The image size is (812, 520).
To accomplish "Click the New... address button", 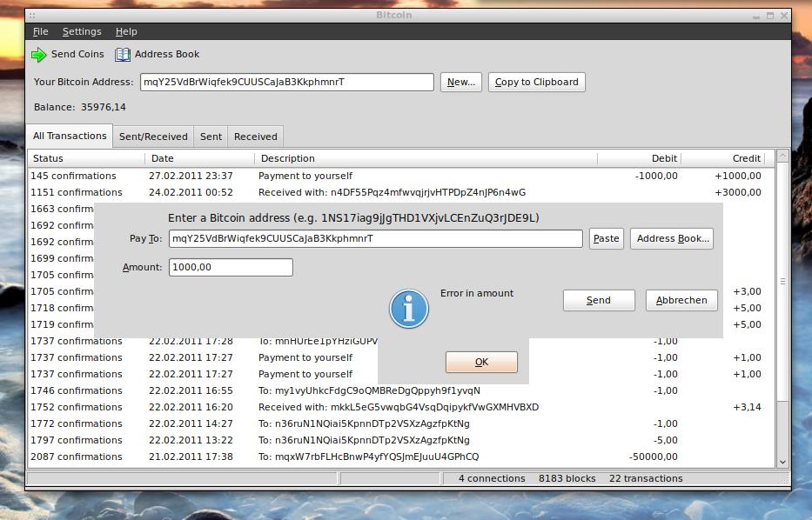I will click(x=461, y=83).
